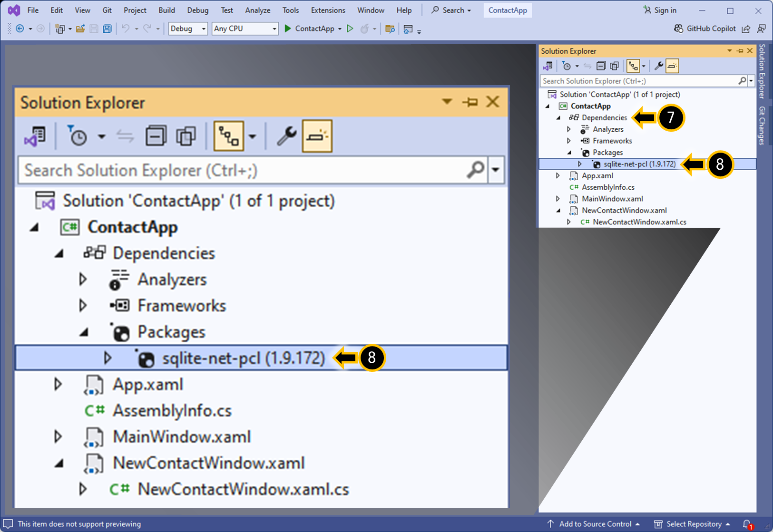Screen dimensions: 773x532
Task: Select App.xaml in docked Solution Explorer
Action: pyautogui.click(x=597, y=175)
